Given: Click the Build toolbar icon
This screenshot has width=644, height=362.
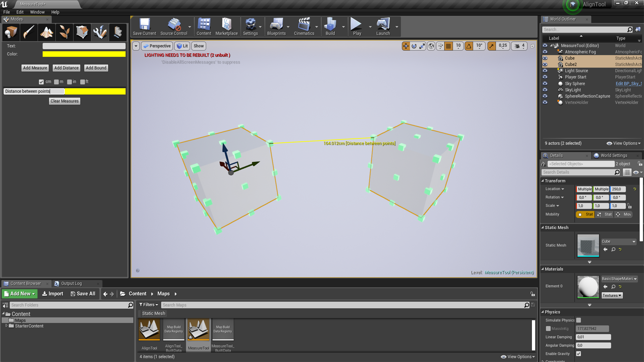Looking at the screenshot, I should coord(330,27).
